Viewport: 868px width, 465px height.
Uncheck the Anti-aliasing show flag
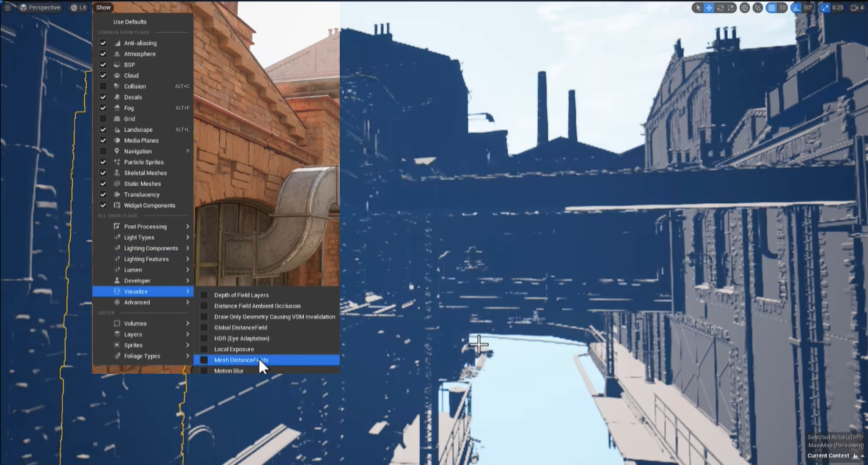point(103,43)
